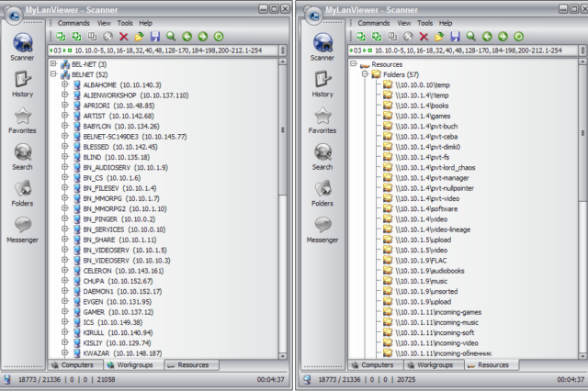Click the blue floppy save icon in right window

point(455,37)
